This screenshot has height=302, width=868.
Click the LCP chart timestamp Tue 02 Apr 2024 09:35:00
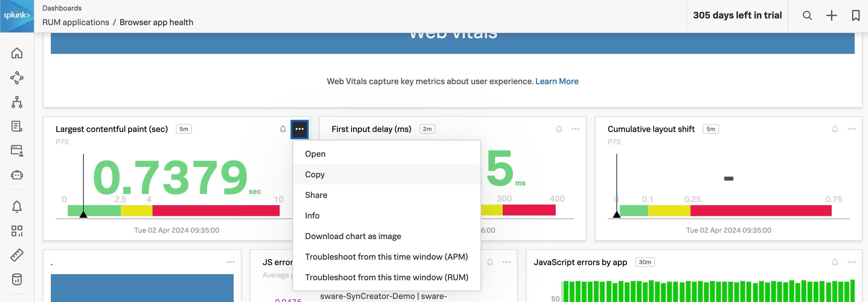[176, 230]
